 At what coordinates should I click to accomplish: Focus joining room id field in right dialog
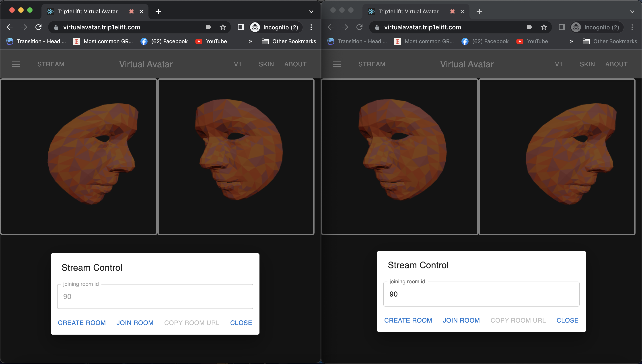pyautogui.click(x=481, y=294)
